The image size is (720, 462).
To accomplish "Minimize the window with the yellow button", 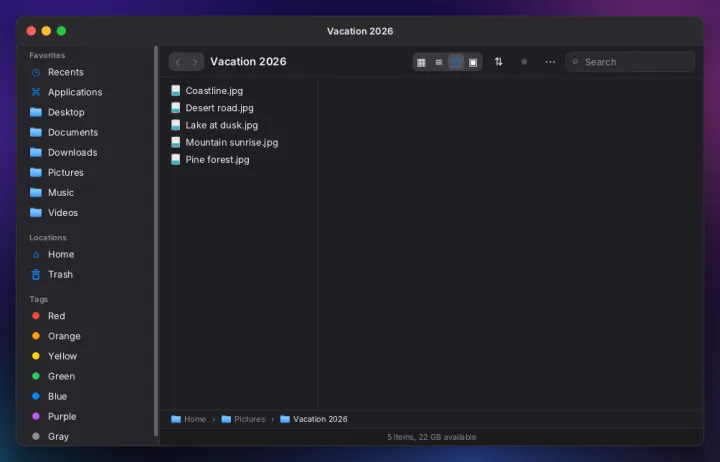I will pyautogui.click(x=46, y=31).
